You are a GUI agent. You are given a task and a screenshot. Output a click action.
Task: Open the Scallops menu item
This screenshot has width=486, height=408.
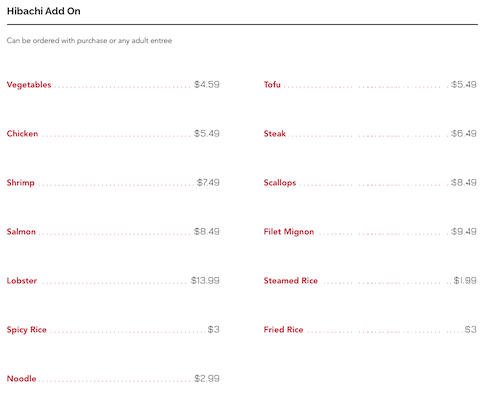[280, 183]
